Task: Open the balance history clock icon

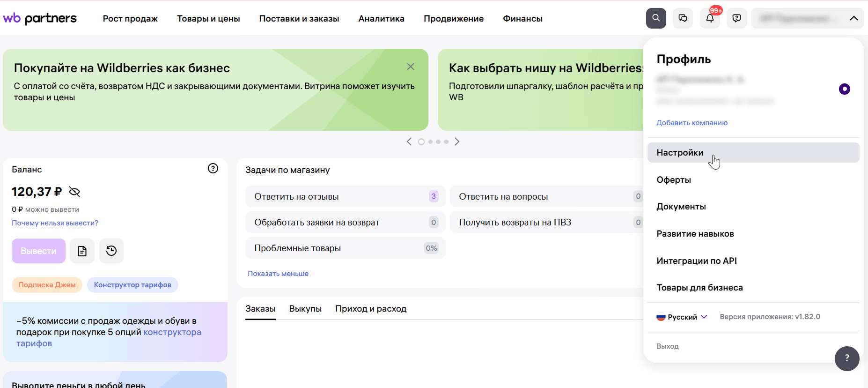Action: coord(111,251)
